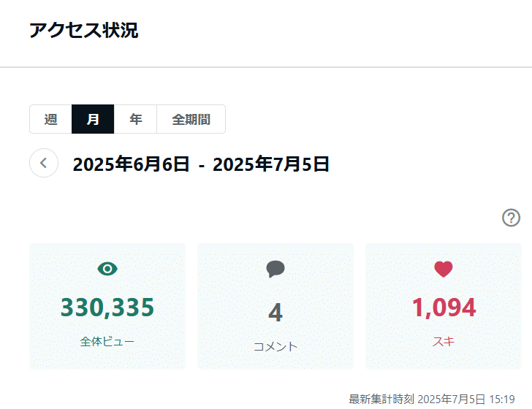Click the end date 2025年7月5日 in heading

click(x=271, y=164)
